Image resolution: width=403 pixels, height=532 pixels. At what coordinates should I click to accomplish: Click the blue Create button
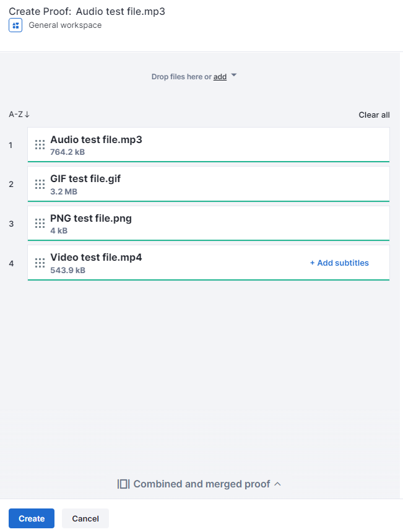32,518
